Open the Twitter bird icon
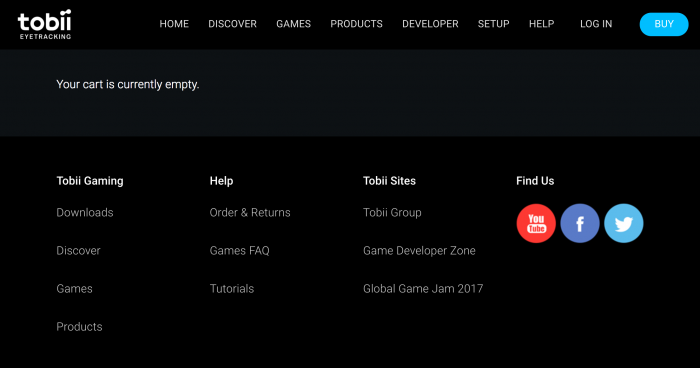The width and height of the screenshot is (700, 368). coord(623,223)
